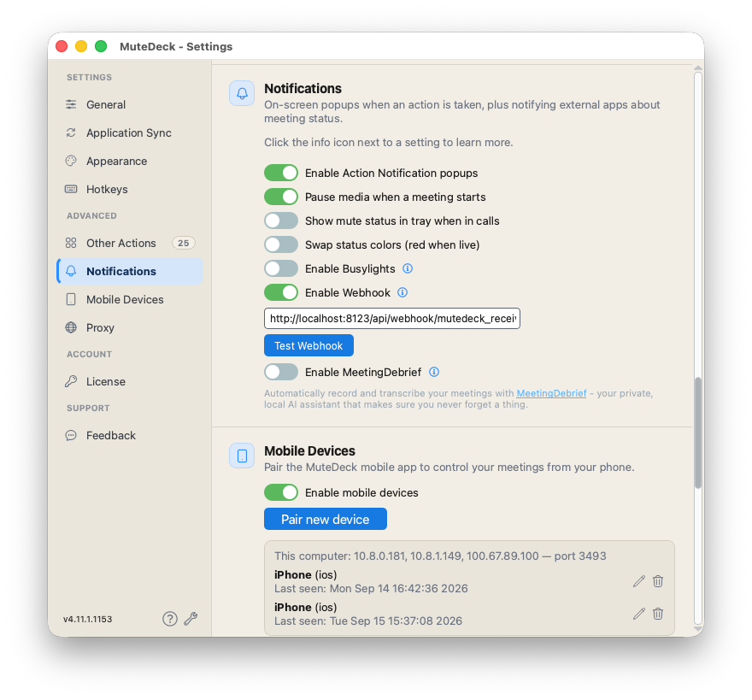This screenshot has height=700, width=752.
Task: Click the version v4.11.1.1153 text
Action: point(88,620)
